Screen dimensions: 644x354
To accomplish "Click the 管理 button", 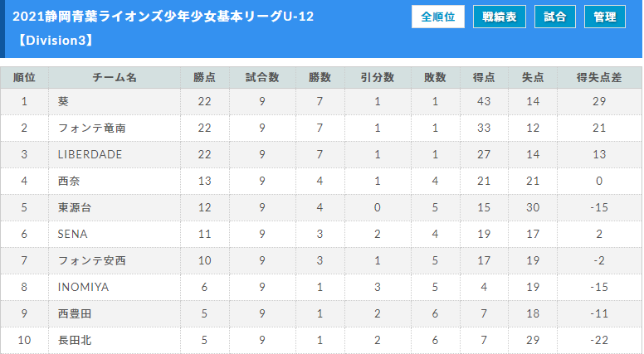I will [604, 17].
